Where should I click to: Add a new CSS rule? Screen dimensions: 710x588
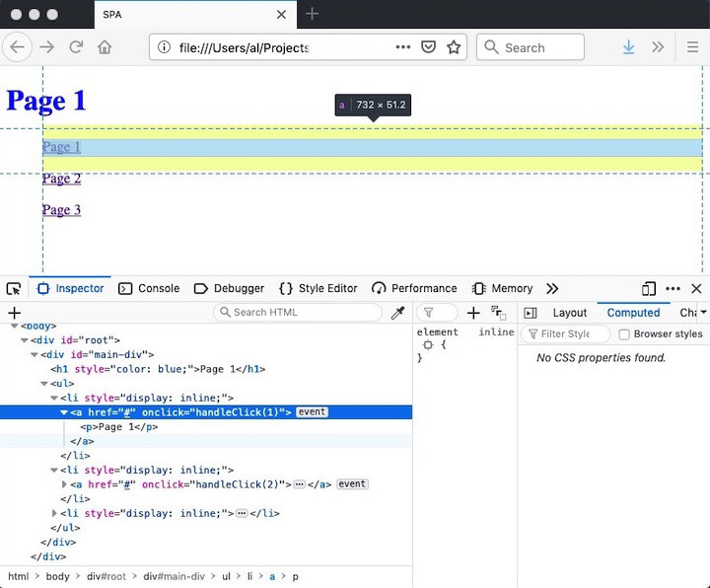(x=473, y=313)
